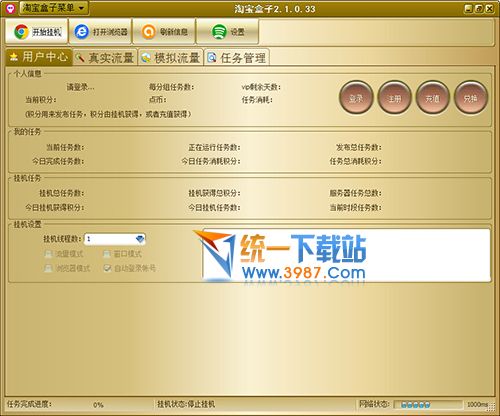Expand the 挂机线程数 combo box arrow
This screenshot has height=416, width=500.
(x=140, y=239)
